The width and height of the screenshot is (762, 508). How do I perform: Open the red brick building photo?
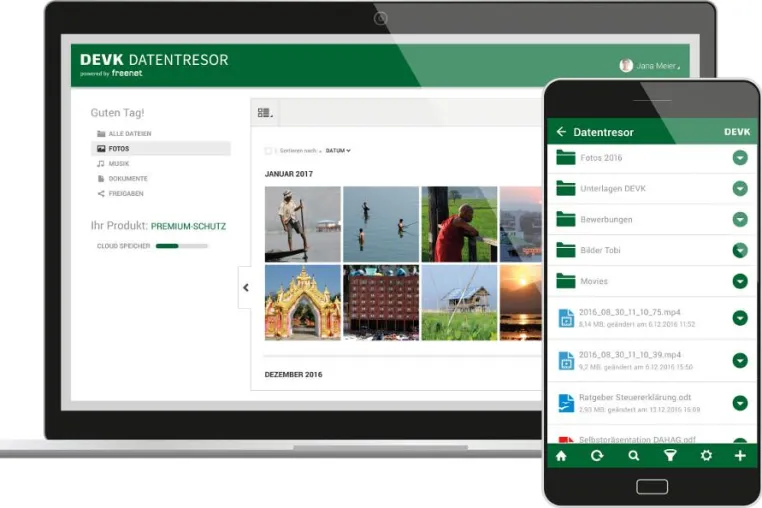[381, 302]
